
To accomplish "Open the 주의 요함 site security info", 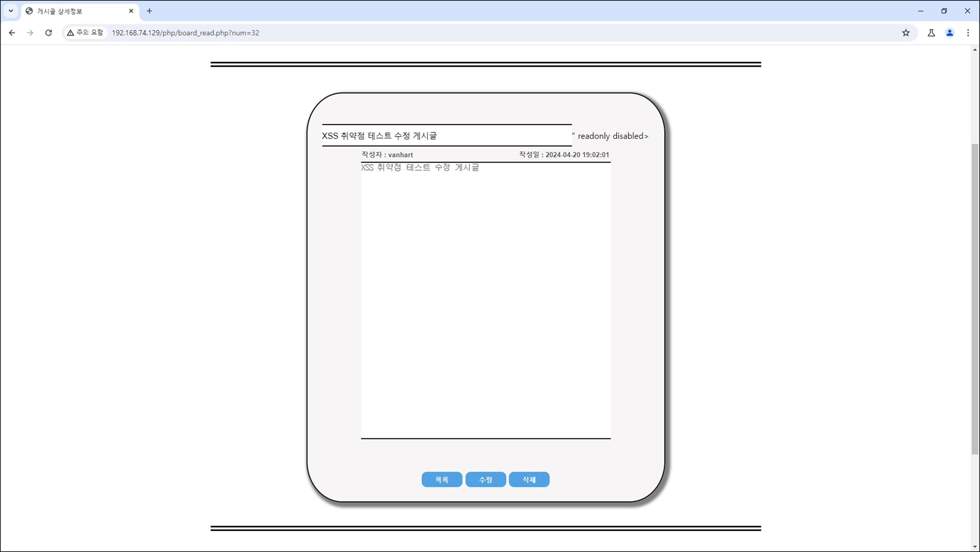I will coord(85,33).
